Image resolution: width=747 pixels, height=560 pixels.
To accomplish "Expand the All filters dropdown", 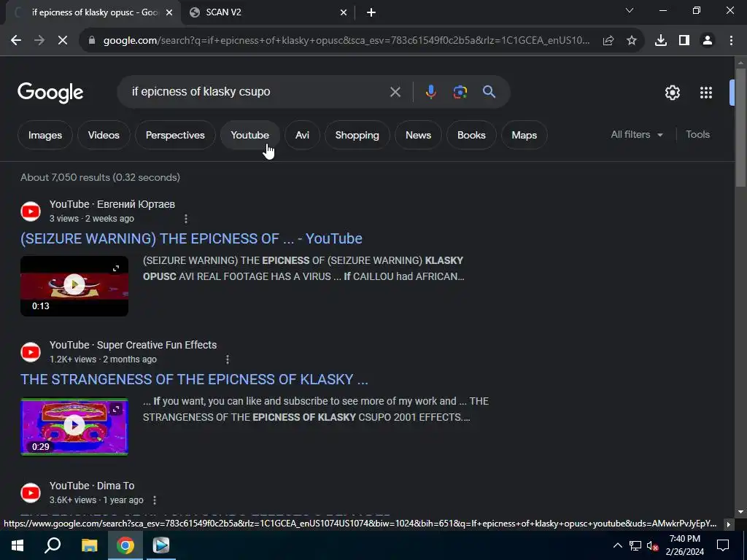I will [637, 135].
